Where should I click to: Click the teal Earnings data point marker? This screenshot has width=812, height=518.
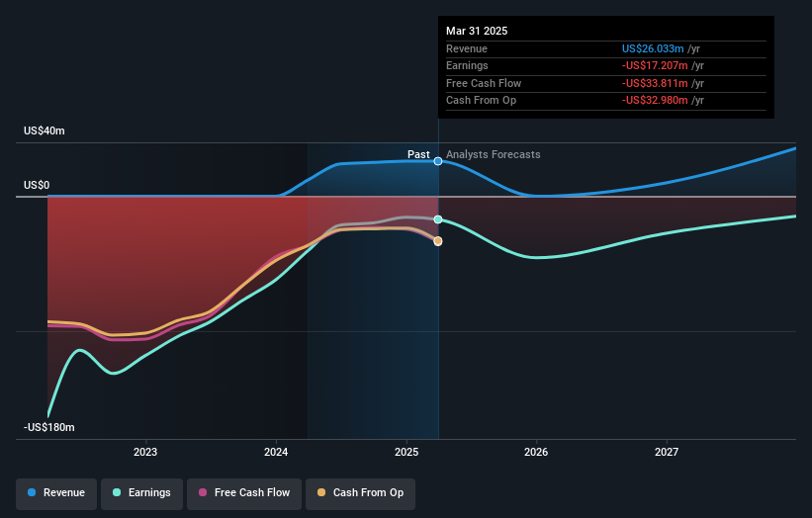438,219
